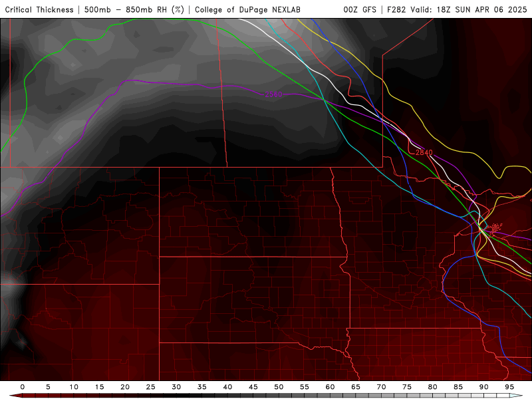The width and height of the screenshot is (532, 399).
Task: Click the red "2840" contour label
Action: click(424, 153)
